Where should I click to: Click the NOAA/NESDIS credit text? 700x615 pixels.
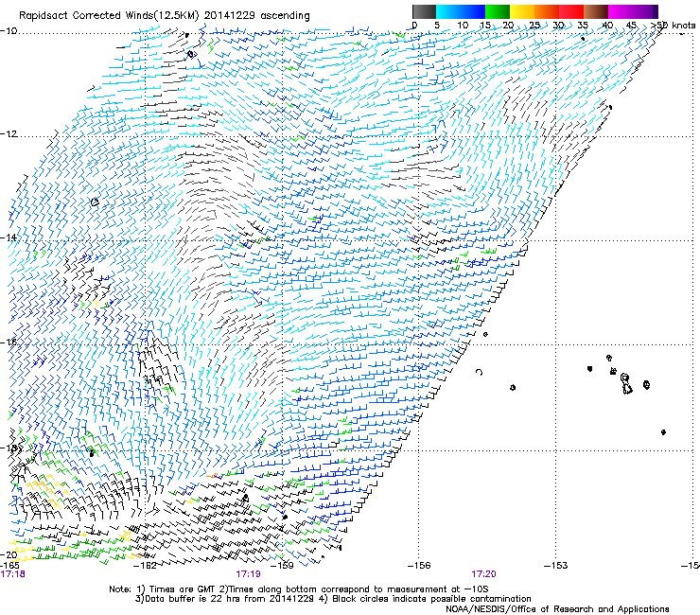point(557,609)
